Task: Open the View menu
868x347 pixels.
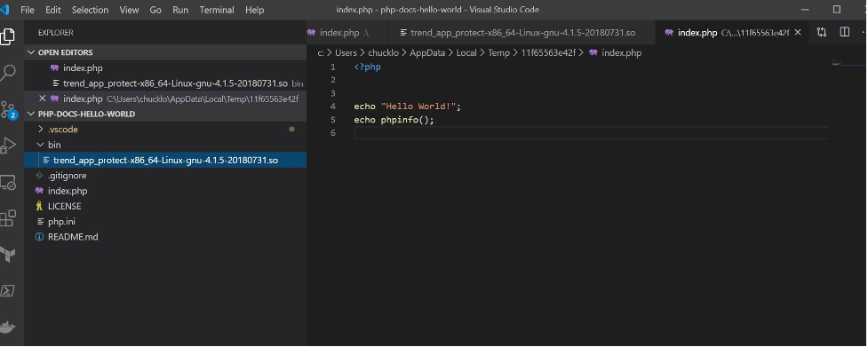Action: pos(129,10)
